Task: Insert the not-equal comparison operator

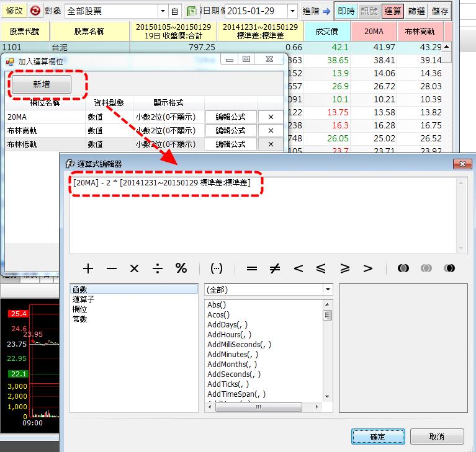Action: [x=275, y=268]
